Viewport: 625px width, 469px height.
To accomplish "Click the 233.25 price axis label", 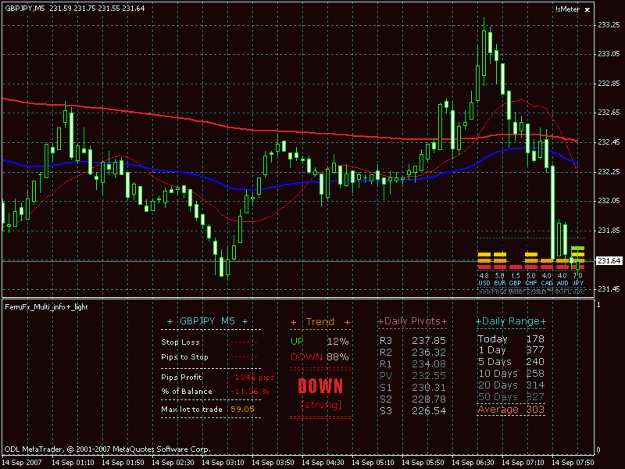I will click(609, 25).
